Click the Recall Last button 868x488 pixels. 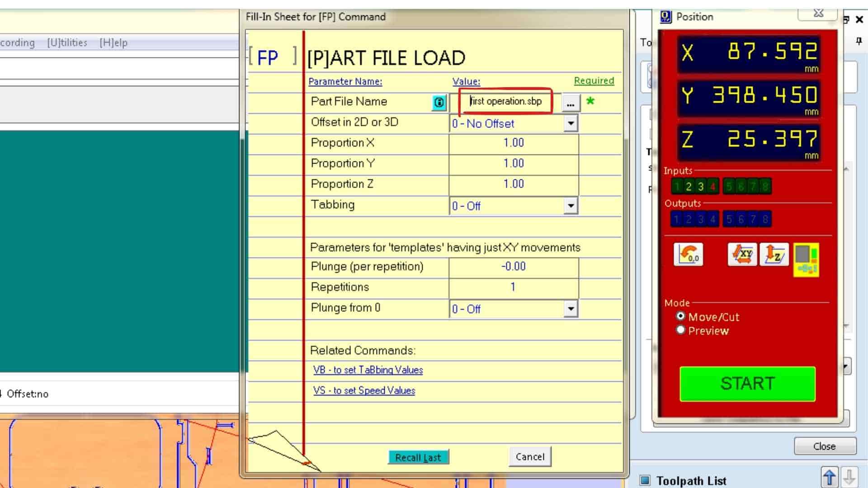tap(418, 457)
